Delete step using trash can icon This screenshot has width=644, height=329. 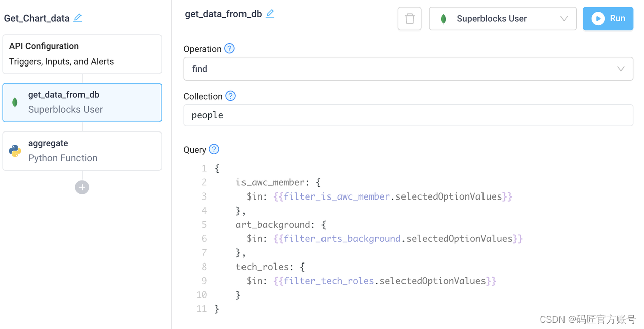[x=410, y=19]
